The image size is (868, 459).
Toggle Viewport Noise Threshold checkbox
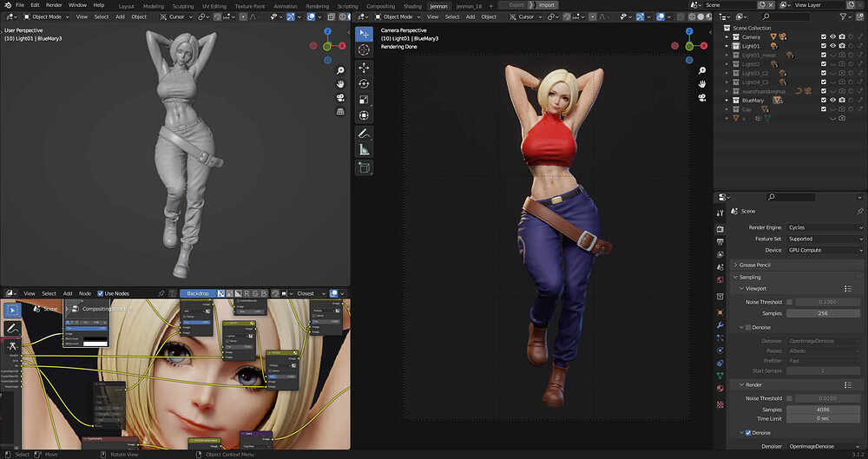[x=789, y=302]
